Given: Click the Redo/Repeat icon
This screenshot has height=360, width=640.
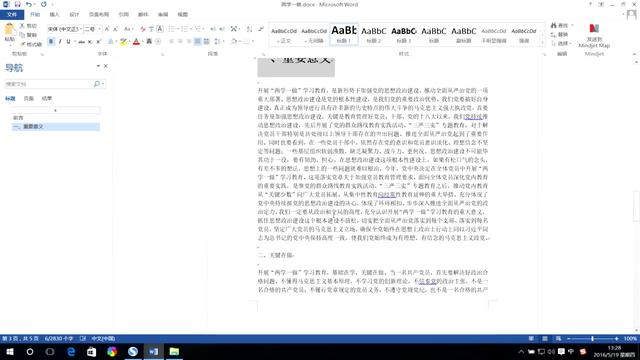Looking at the screenshot, I should click(x=44, y=4).
